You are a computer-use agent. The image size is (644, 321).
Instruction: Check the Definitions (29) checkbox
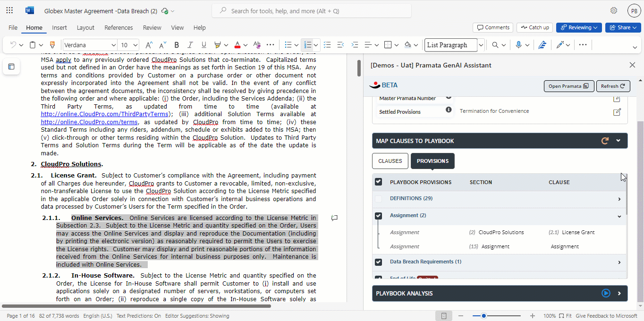379,199
